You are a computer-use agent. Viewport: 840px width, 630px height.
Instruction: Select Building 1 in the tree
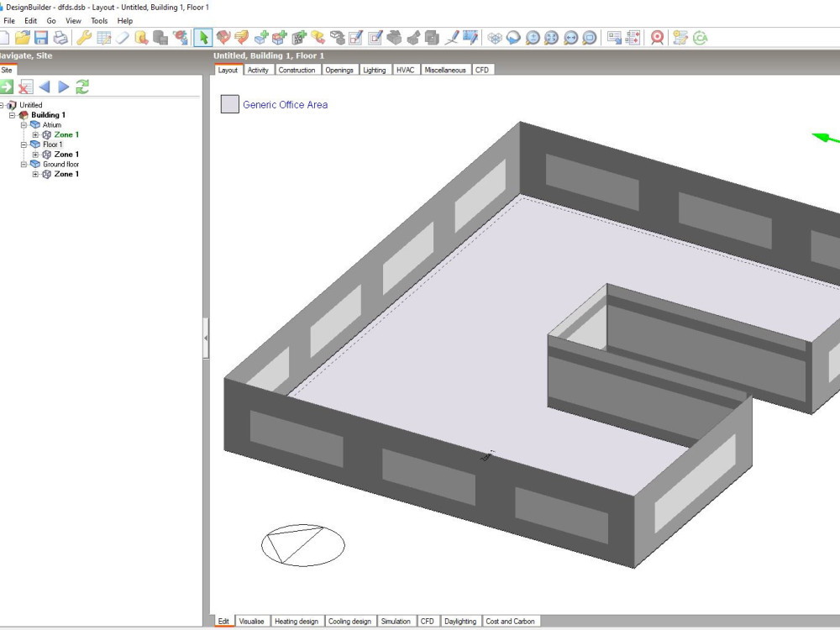click(x=48, y=115)
